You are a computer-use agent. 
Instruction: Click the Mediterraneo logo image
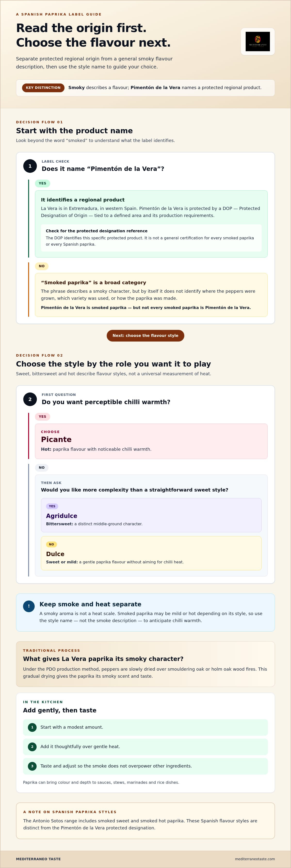click(x=258, y=42)
